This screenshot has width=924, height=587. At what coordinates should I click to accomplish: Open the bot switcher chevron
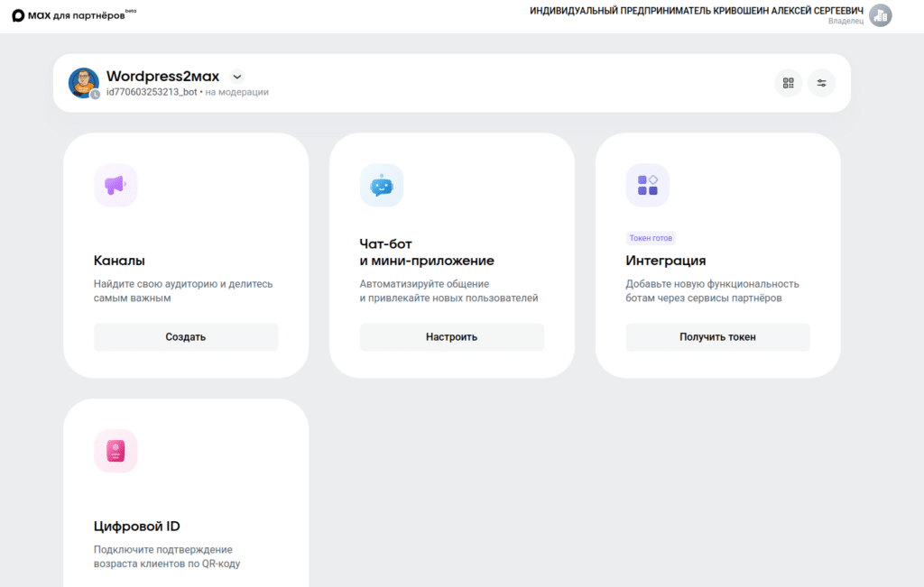click(x=236, y=77)
